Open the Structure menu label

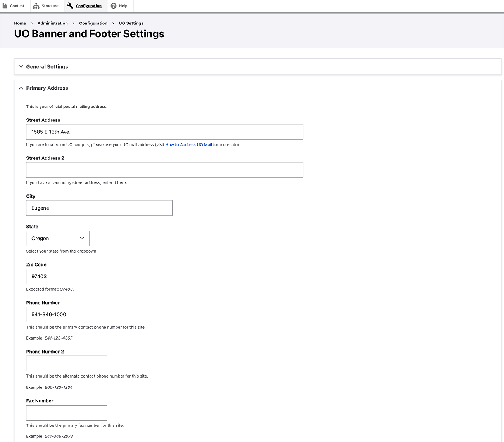[x=50, y=6]
